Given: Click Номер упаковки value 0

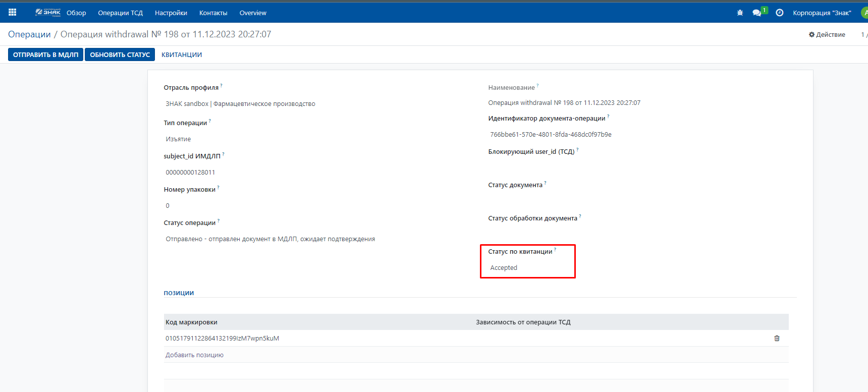Looking at the screenshot, I should tap(168, 205).
